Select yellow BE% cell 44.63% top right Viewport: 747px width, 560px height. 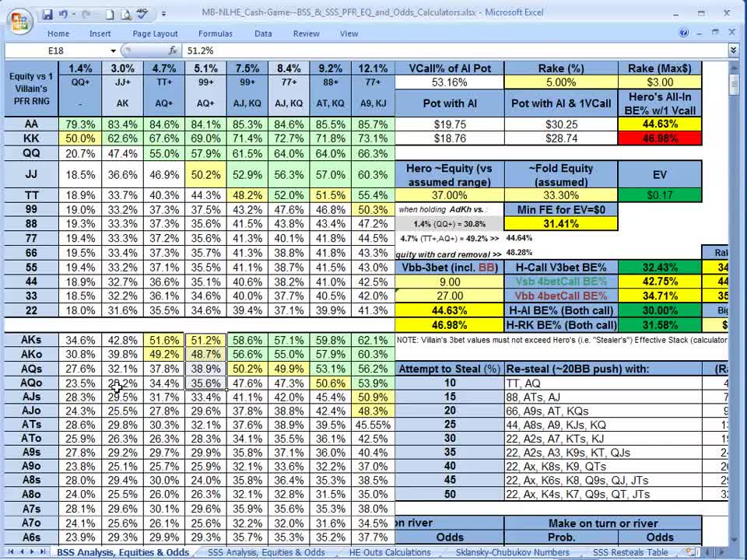(x=660, y=124)
